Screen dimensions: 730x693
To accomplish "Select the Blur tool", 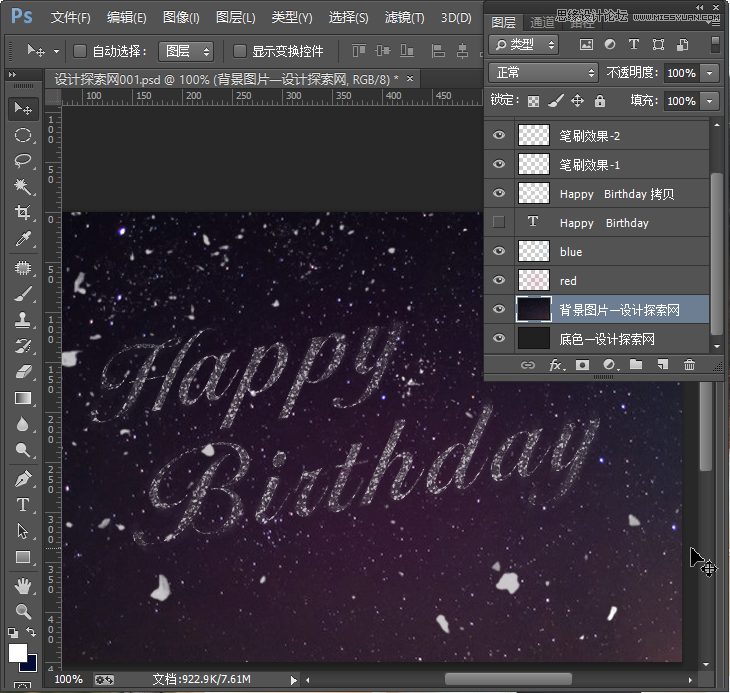I will click(x=22, y=424).
